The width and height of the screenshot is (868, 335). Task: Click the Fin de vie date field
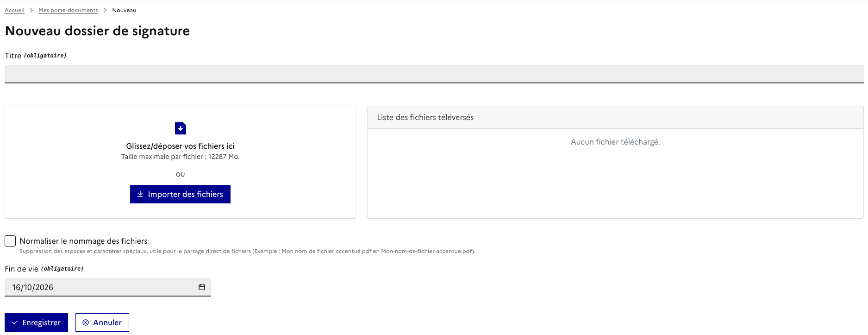108,287
